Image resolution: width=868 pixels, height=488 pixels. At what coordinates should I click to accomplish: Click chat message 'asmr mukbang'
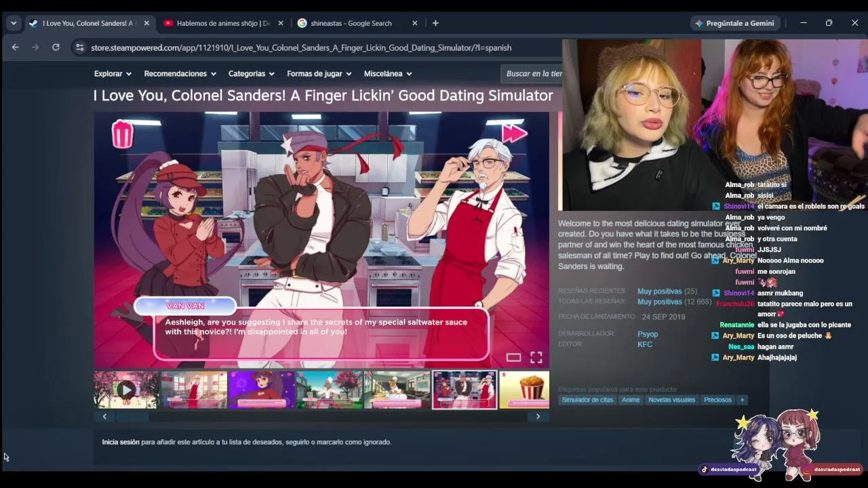[780, 293]
